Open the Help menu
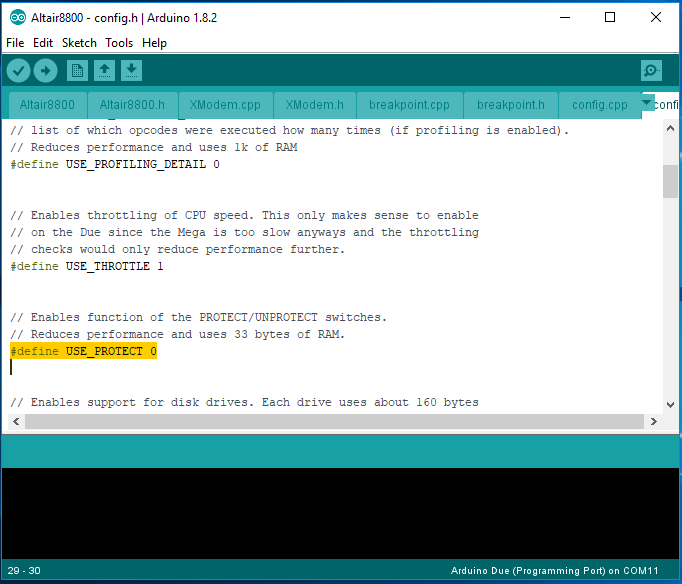 (154, 43)
